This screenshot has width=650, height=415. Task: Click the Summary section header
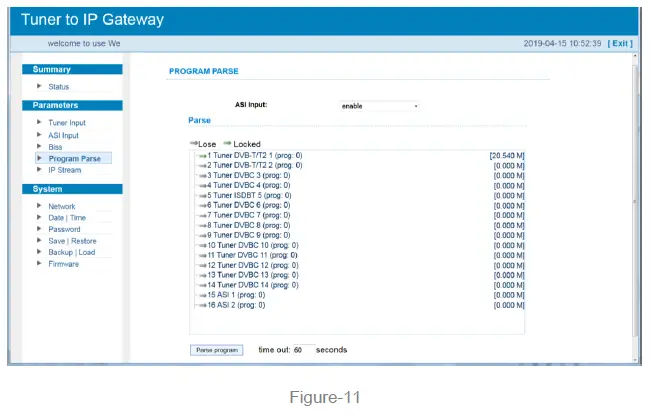(x=72, y=69)
